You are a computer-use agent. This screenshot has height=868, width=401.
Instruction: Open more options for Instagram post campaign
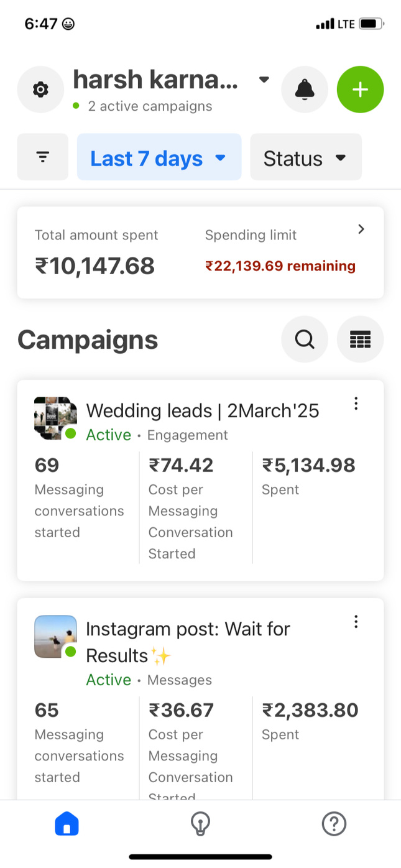click(356, 621)
